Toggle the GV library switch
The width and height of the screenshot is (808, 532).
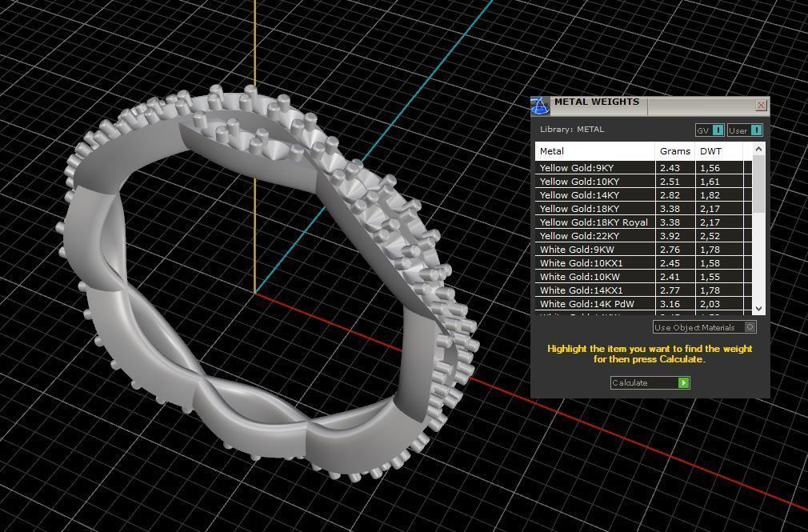click(710, 130)
